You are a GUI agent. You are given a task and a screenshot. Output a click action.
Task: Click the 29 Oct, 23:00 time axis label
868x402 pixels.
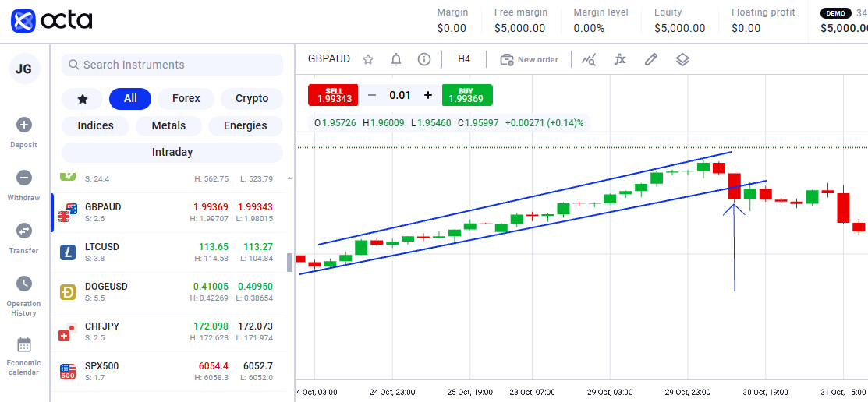688,392
